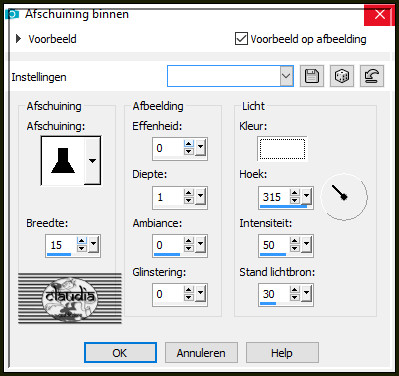The image size is (399, 376).
Task: Decrease Stand lichtbron value with down spinner
Action: coord(295,298)
